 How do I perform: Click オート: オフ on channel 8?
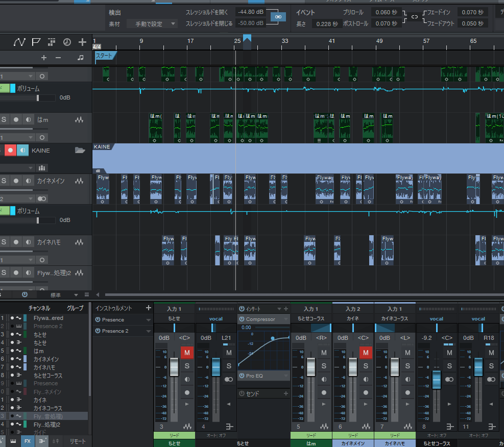coord(437,435)
